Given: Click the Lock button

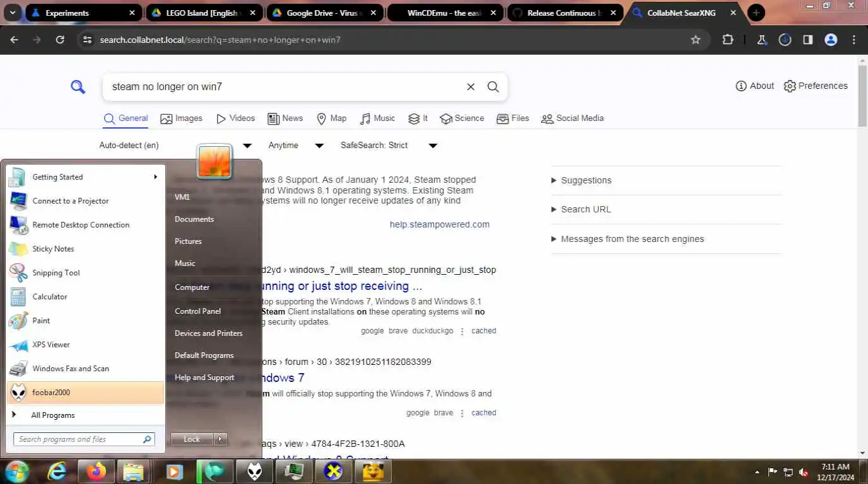Looking at the screenshot, I should pos(192,439).
